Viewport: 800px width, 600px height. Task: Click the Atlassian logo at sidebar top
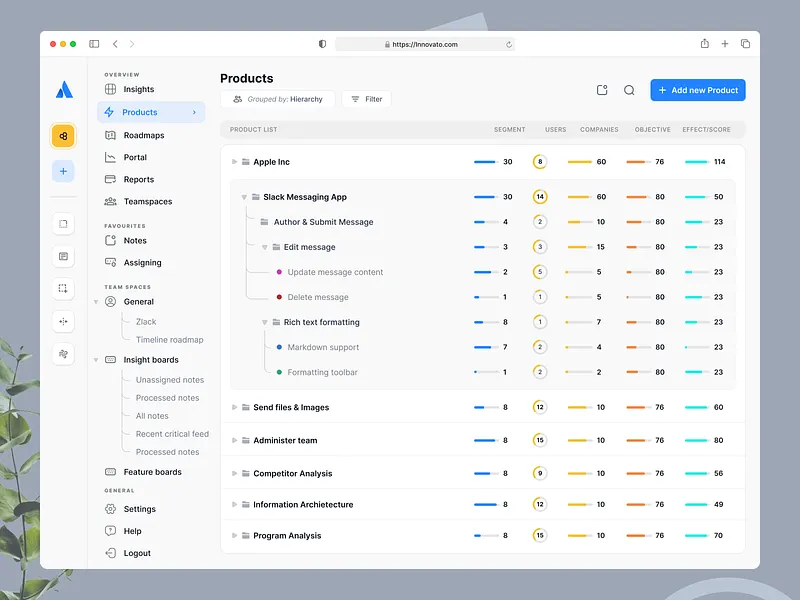[x=63, y=90]
